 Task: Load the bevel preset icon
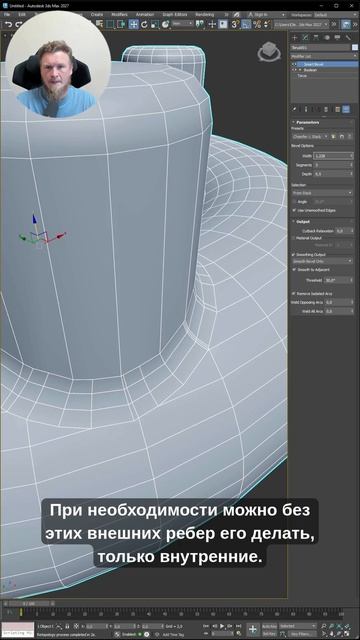[x=333, y=136]
